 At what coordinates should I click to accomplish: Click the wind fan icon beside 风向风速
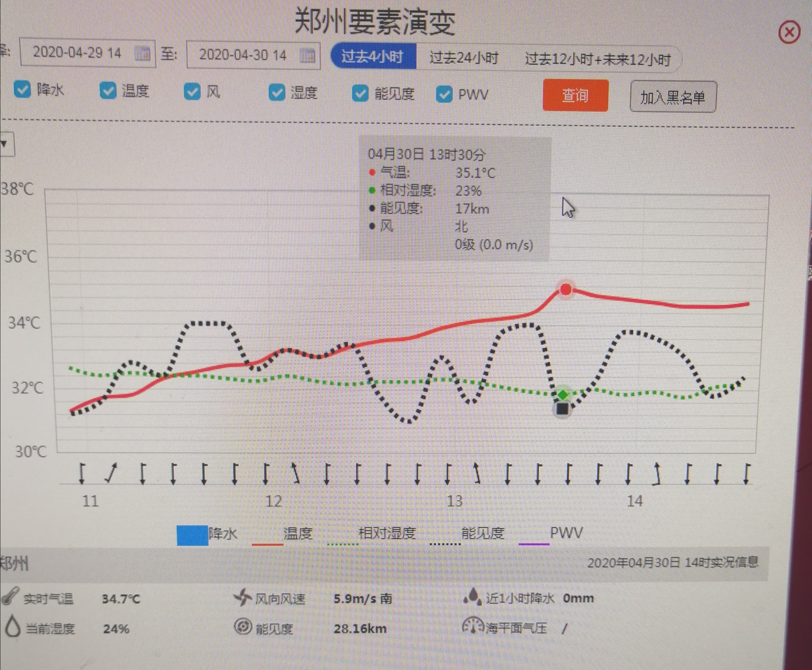point(242,597)
